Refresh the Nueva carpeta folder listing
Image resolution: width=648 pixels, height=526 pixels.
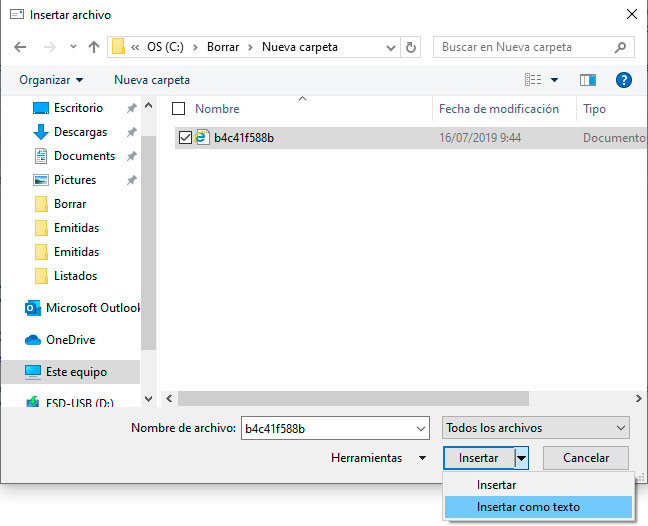(x=411, y=47)
